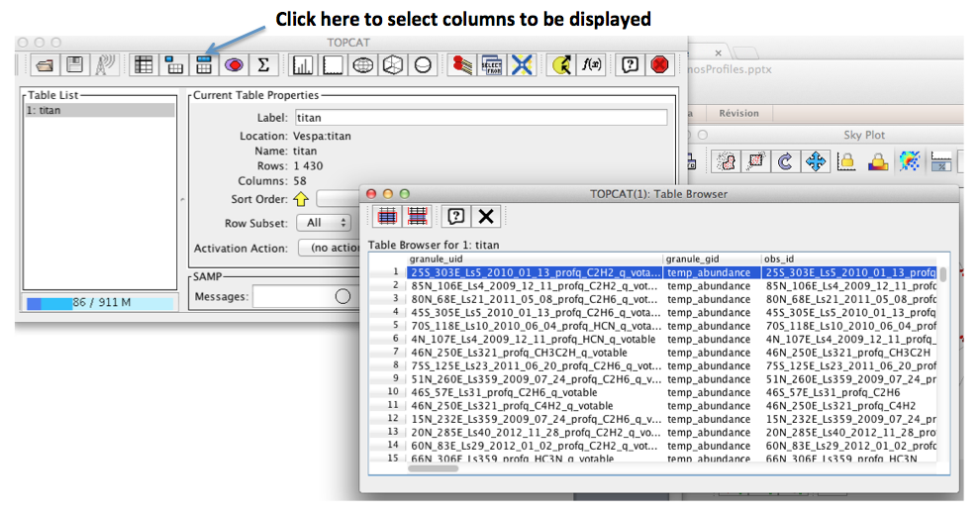Open the table parameters window icon
Viewport: 980px width, 515px height.
click(174, 65)
